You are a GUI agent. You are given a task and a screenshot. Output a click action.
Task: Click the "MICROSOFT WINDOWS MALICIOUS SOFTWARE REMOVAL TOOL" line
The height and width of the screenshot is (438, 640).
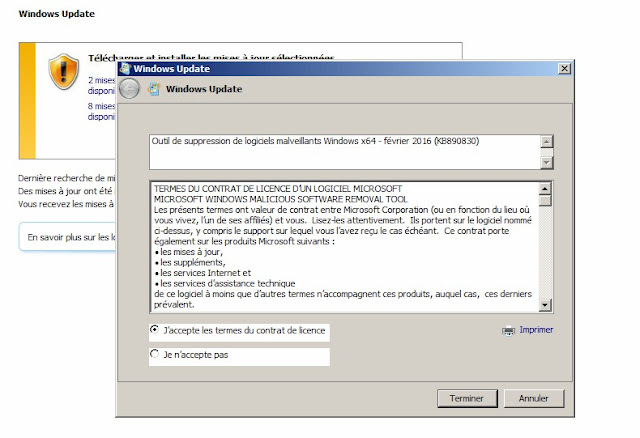[x=281, y=199]
